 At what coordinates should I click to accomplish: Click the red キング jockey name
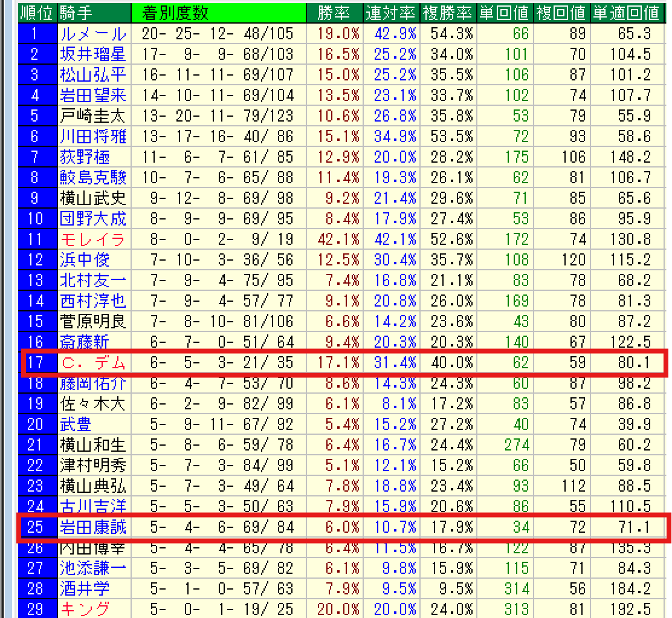85,609
